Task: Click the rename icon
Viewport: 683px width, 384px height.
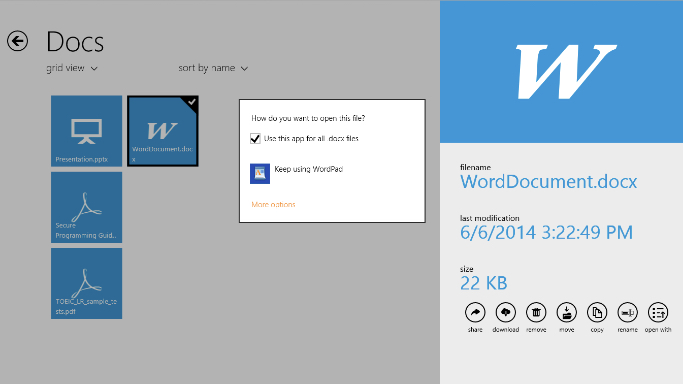Action: coord(628,312)
